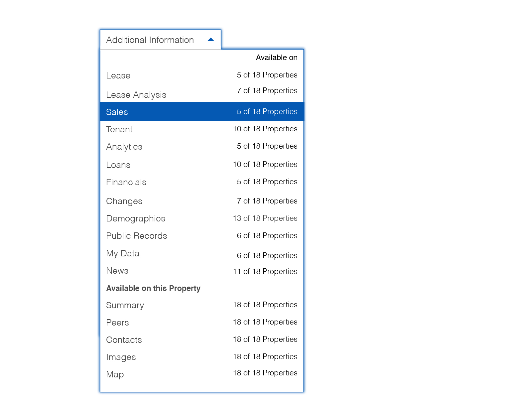Click the Additional Information dropdown header

(x=150, y=40)
